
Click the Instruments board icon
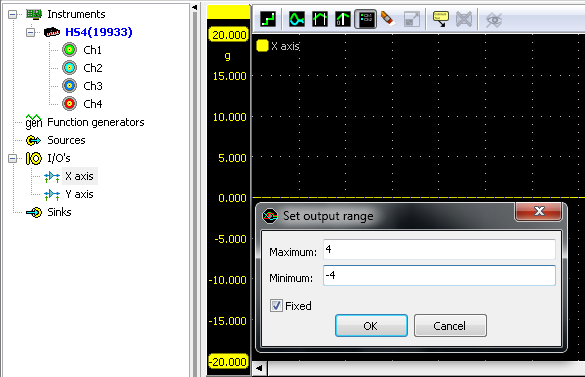pyautogui.click(x=34, y=14)
